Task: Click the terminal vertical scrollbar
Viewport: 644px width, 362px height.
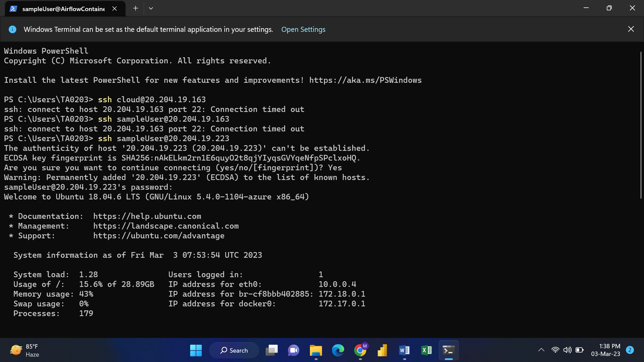Action: [641, 125]
